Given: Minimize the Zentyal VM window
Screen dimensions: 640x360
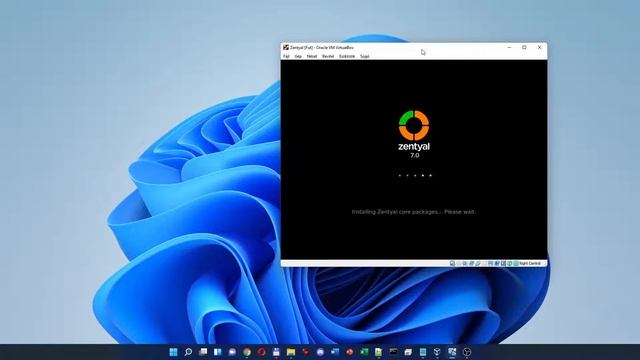Looking at the screenshot, I should coord(509,47).
